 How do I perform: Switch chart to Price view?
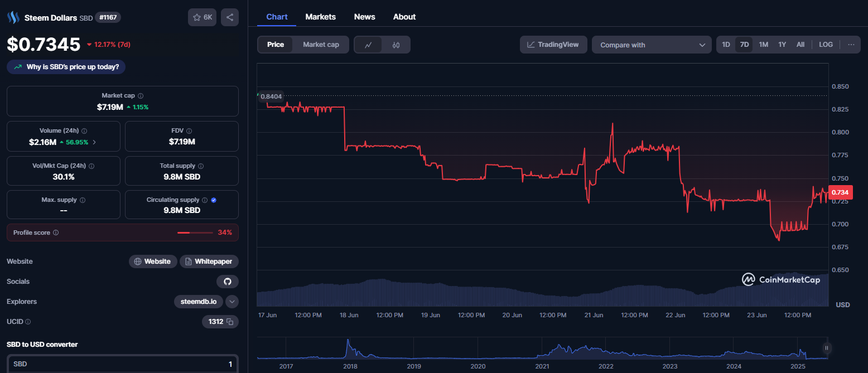click(276, 45)
